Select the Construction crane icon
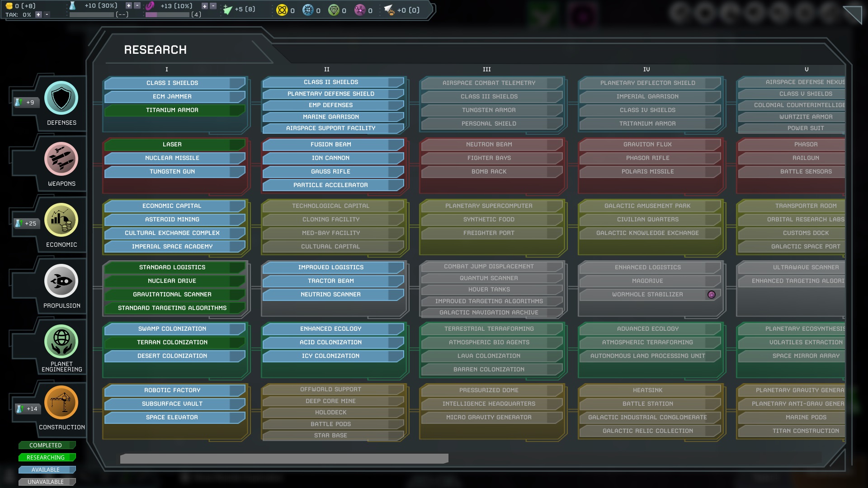Screen dimensions: 868x488 tap(61, 403)
